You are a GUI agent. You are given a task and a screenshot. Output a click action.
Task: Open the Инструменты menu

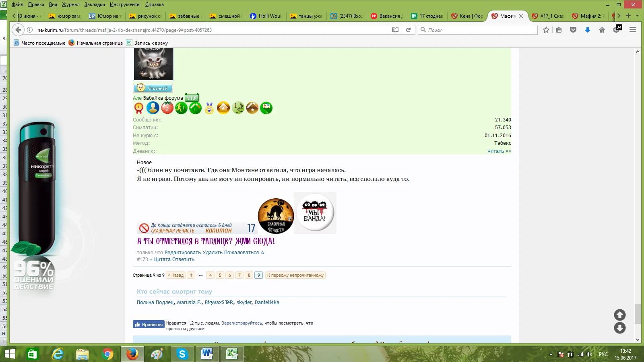125,4
